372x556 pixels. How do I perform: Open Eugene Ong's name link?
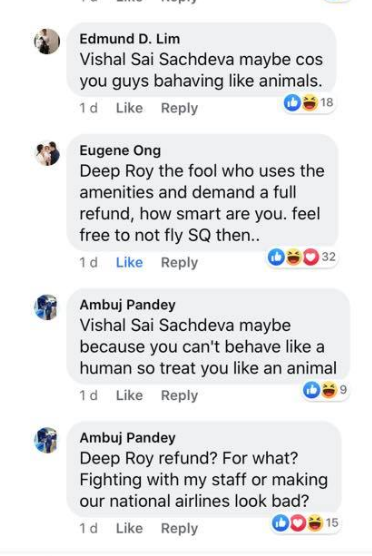120,151
